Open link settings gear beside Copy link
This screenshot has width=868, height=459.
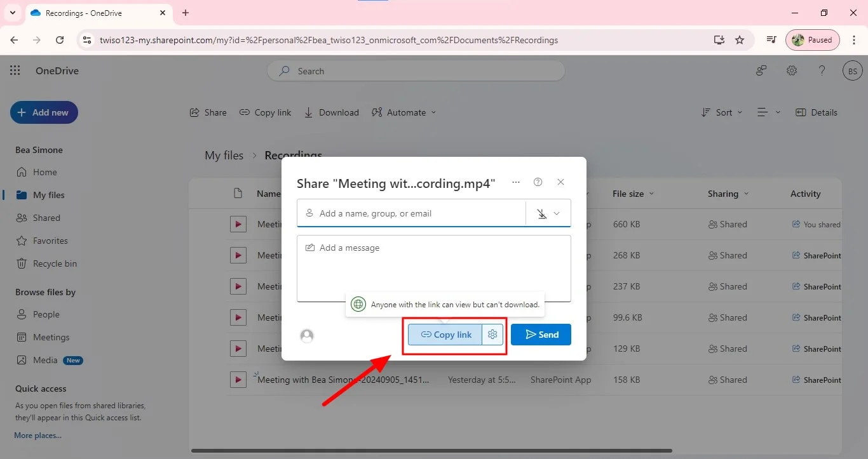click(492, 335)
